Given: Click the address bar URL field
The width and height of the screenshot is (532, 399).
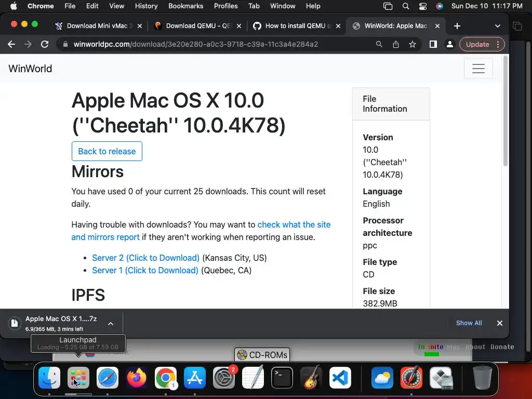Looking at the screenshot, I should point(217,45).
